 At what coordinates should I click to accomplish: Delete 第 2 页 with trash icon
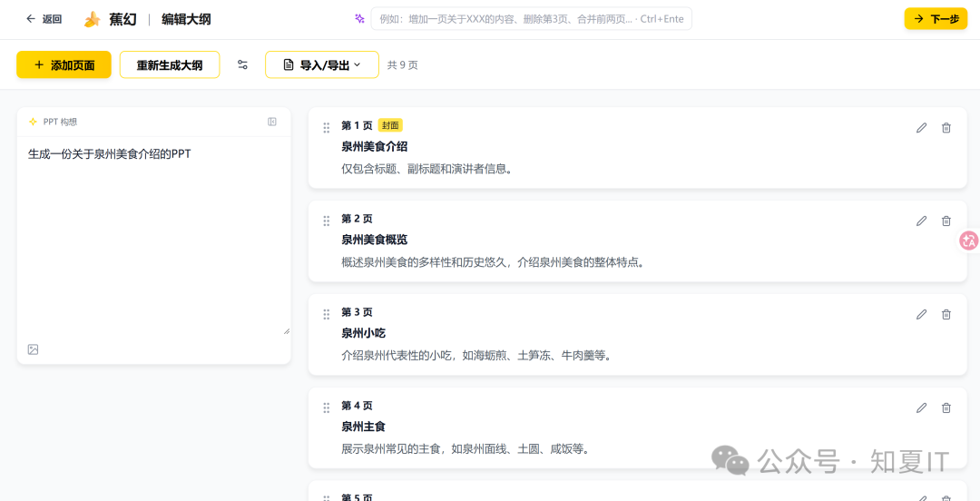tap(946, 221)
